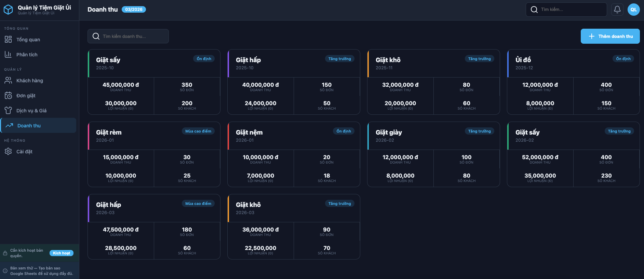Click the lock icon beside license notice
Viewport: 644px width, 279px height.
[5, 253]
